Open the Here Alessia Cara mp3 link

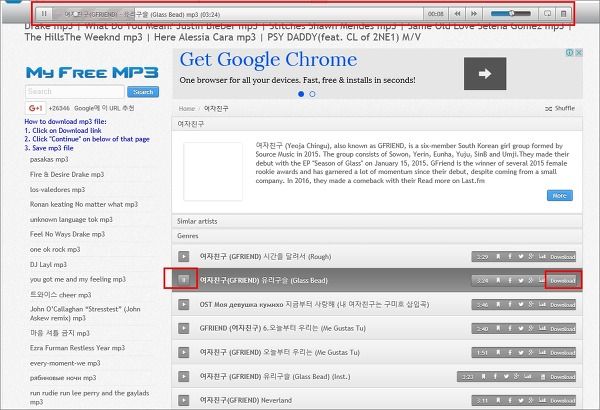(205, 37)
